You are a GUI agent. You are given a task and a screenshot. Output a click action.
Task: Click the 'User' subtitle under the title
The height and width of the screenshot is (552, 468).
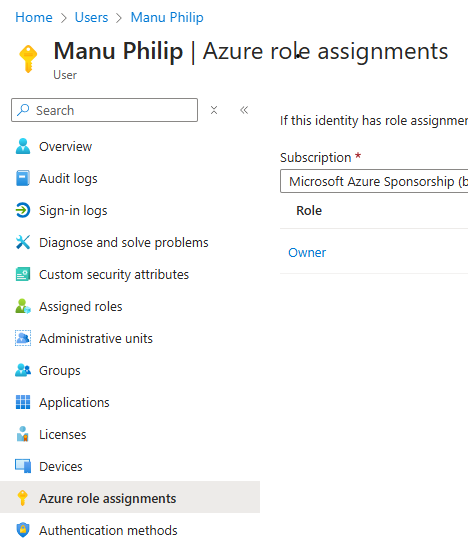click(65, 75)
